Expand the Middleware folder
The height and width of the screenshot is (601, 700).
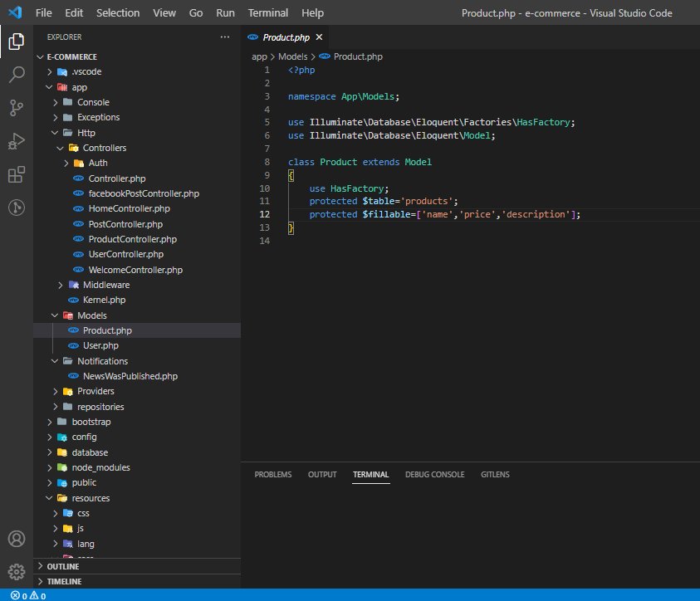click(105, 285)
